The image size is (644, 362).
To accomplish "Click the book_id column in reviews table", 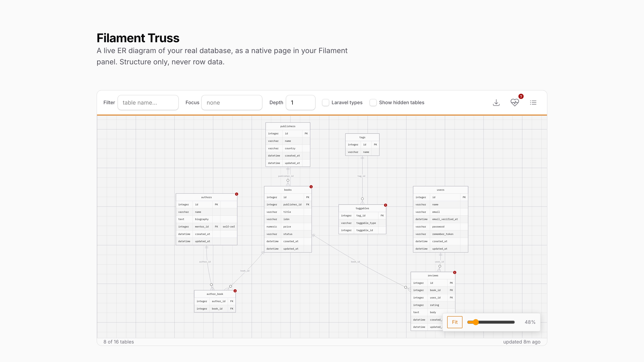I will 433,290.
